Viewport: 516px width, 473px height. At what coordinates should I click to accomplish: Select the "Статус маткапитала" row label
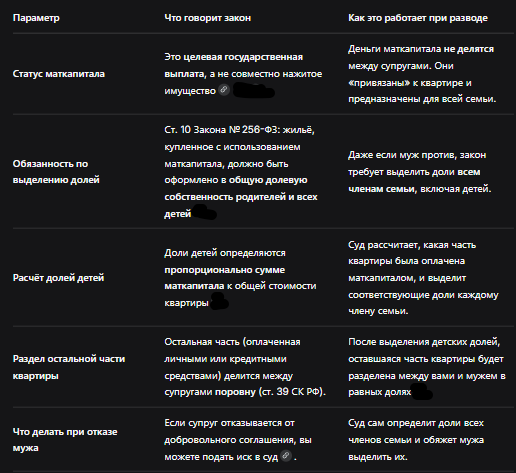(x=59, y=74)
